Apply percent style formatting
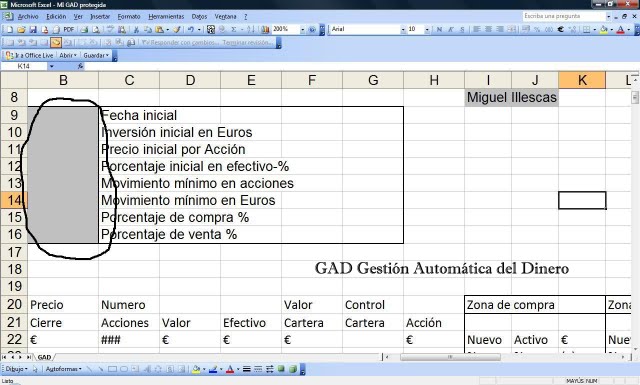The height and width of the screenshot is (385, 640). 537,29
